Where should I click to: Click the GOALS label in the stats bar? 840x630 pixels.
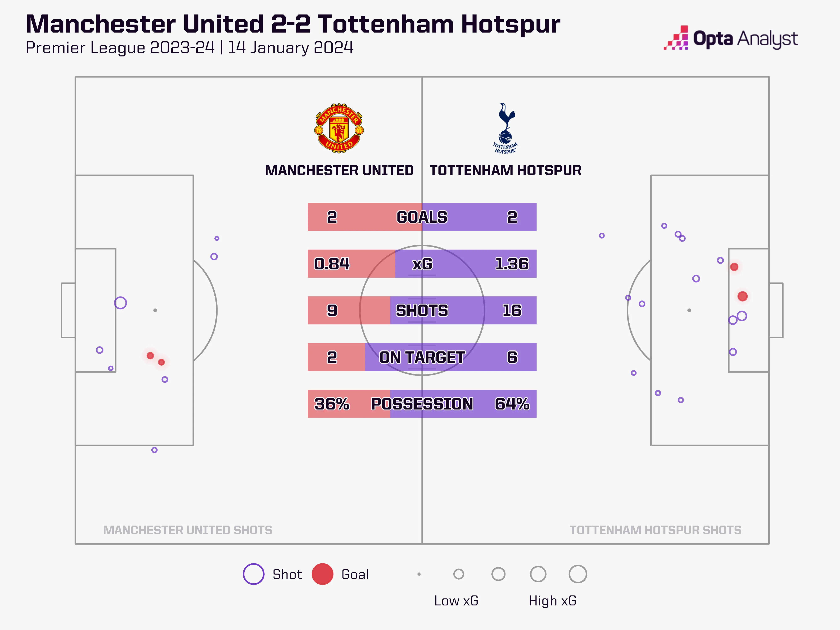pyautogui.click(x=422, y=217)
